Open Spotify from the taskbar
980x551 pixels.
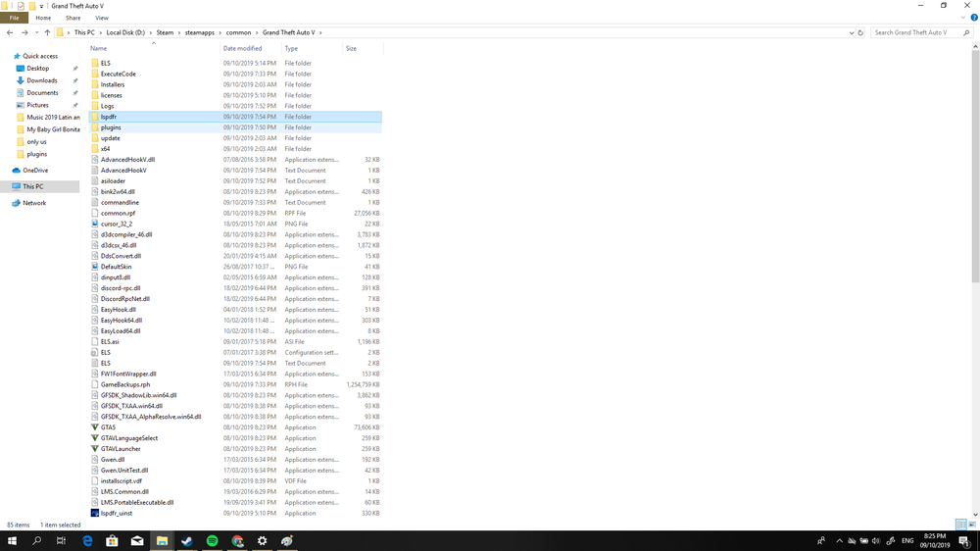pos(212,541)
